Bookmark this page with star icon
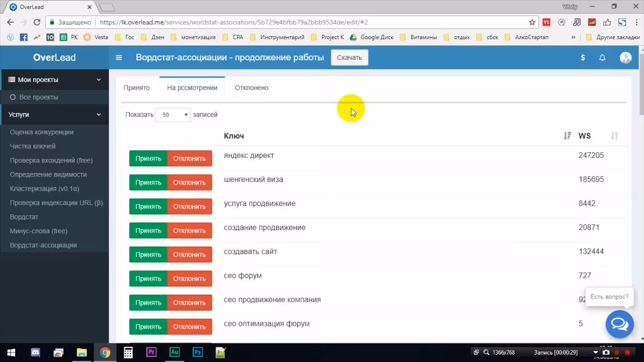The image size is (644, 362). pyautogui.click(x=532, y=22)
